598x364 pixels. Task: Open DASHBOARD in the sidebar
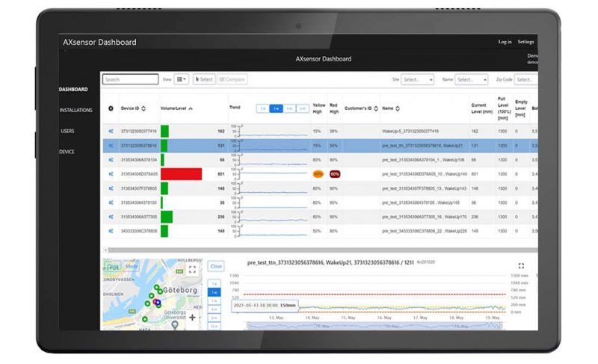73,89
